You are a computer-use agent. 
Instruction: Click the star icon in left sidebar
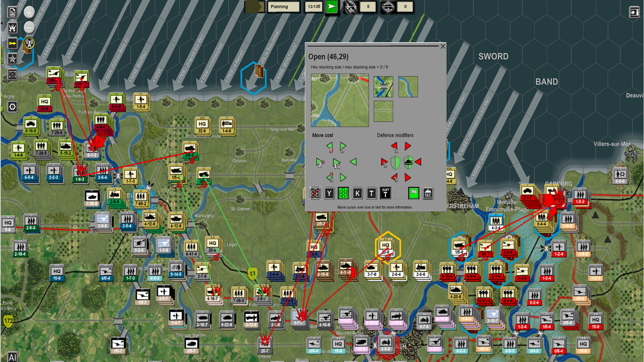(x=12, y=59)
